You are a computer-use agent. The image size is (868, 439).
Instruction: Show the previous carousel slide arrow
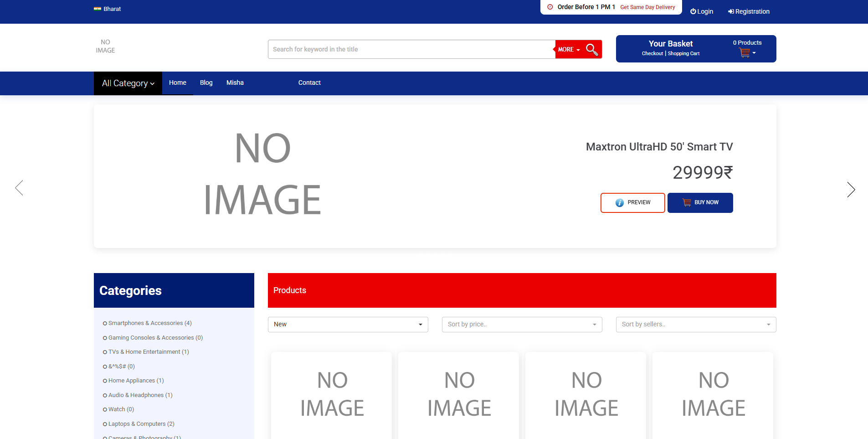coord(19,188)
